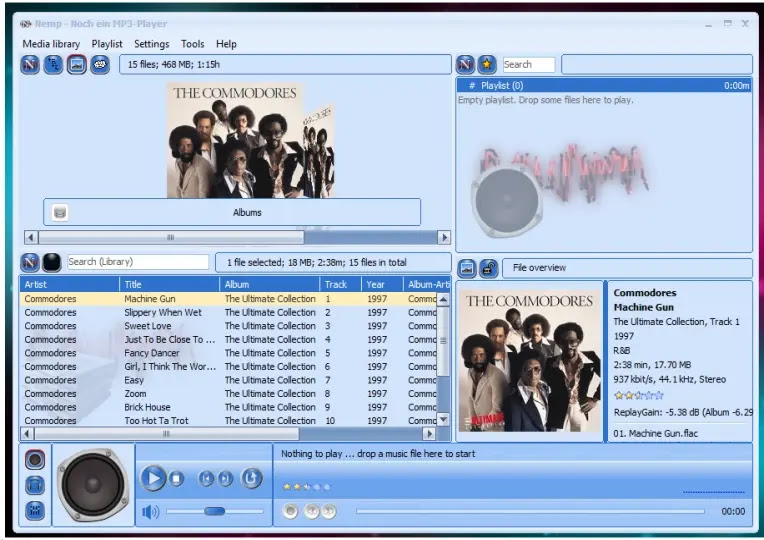Click the rewind button in the player bar
764x540 pixels.
tap(311, 511)
